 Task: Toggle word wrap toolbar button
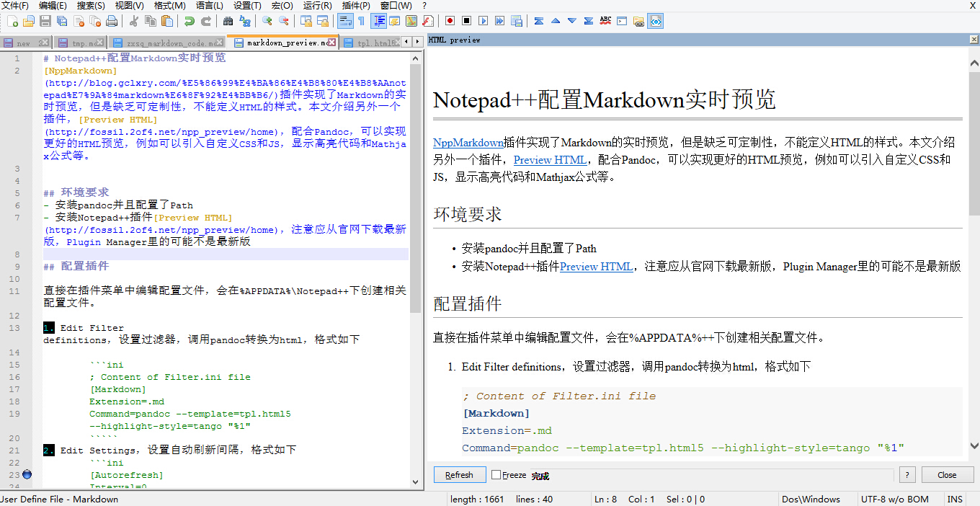tap(345, 21)
